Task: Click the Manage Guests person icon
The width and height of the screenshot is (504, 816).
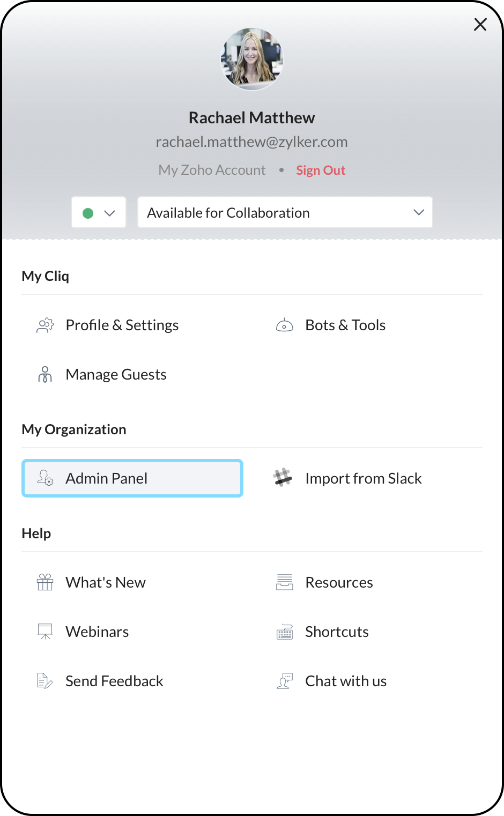Action: 45,375
